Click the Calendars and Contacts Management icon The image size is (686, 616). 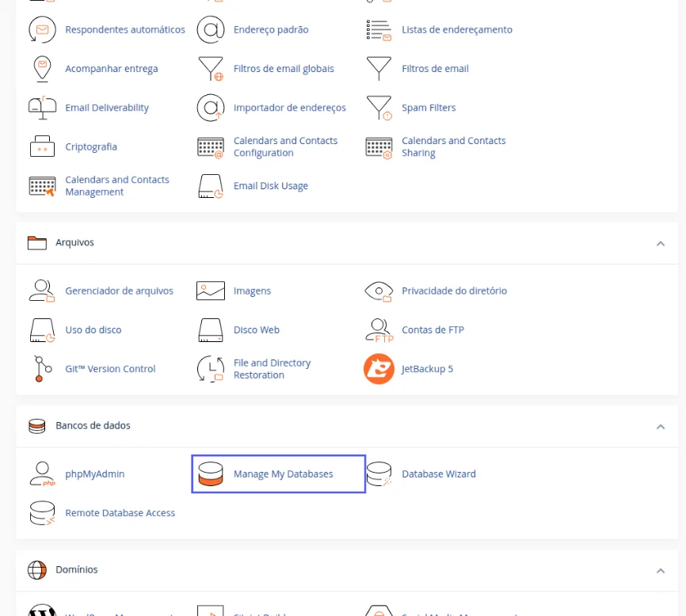click(x=42, y=186)
